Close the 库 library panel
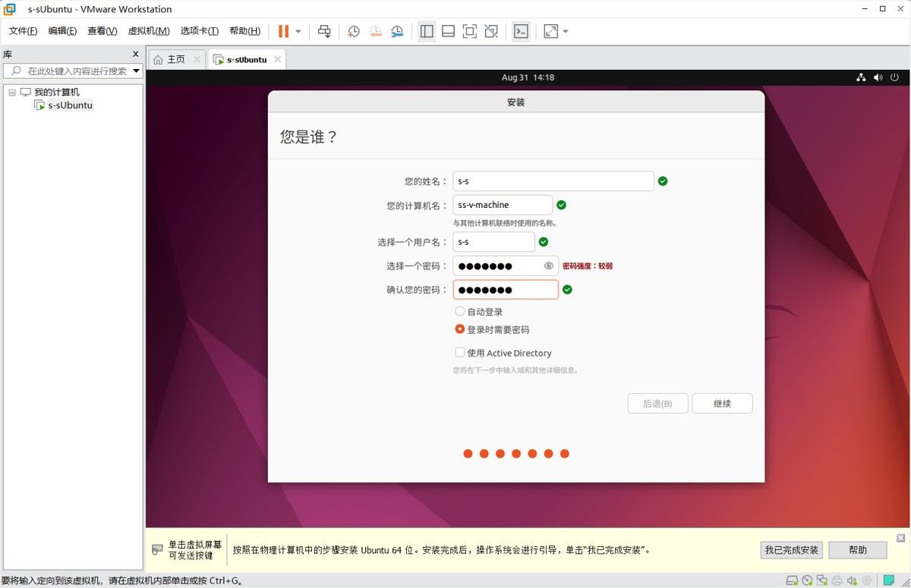The height and width of the screenshot is (588, 911). [x=136, y=54]
